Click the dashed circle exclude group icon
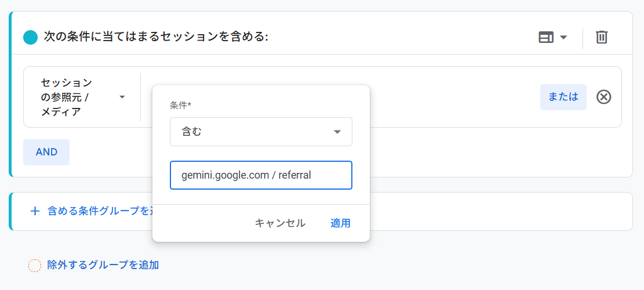Image resolution: width=644 pixels, height=290 pixels. tap(35, 266)
